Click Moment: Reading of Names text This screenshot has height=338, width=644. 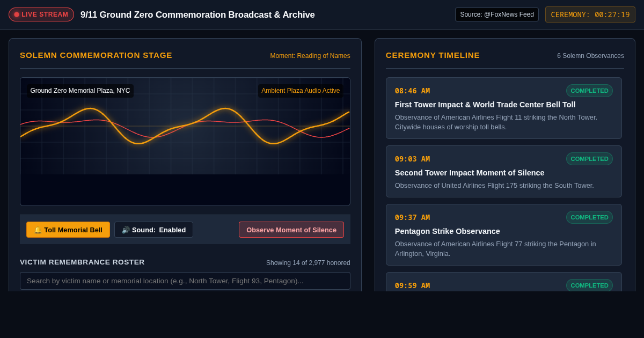pos(310,56)
